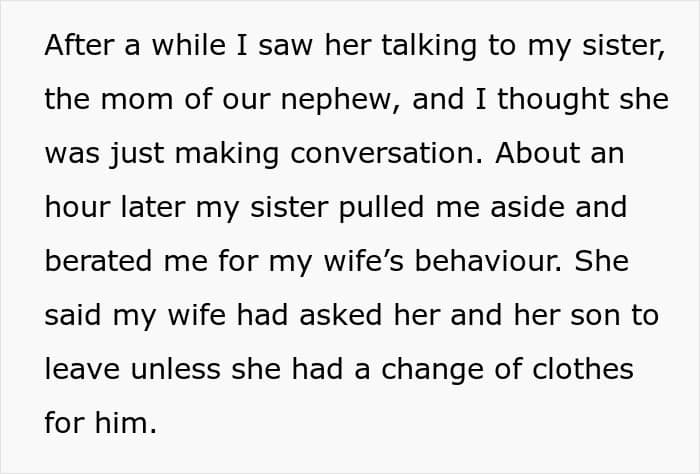700x474 pixels.
Task: Select the word "leave" starting a line
Action: coord(82,369)
